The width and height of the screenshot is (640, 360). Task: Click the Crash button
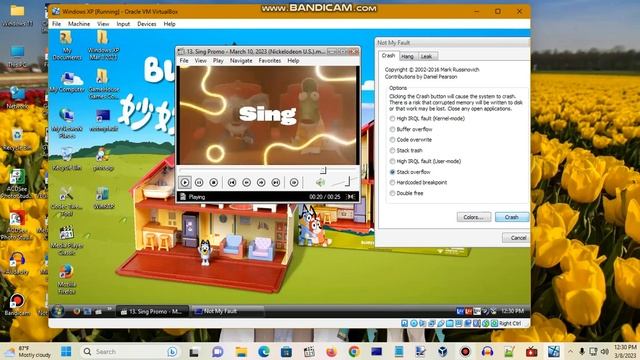coord(511,217)
